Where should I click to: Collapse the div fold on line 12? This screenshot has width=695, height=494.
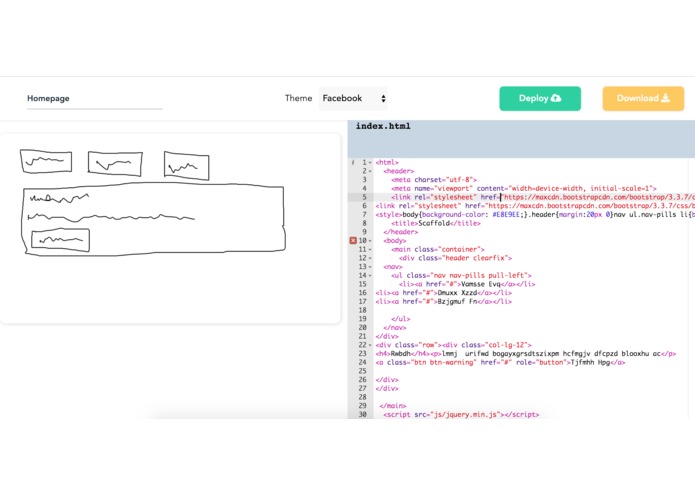point(371,258)
